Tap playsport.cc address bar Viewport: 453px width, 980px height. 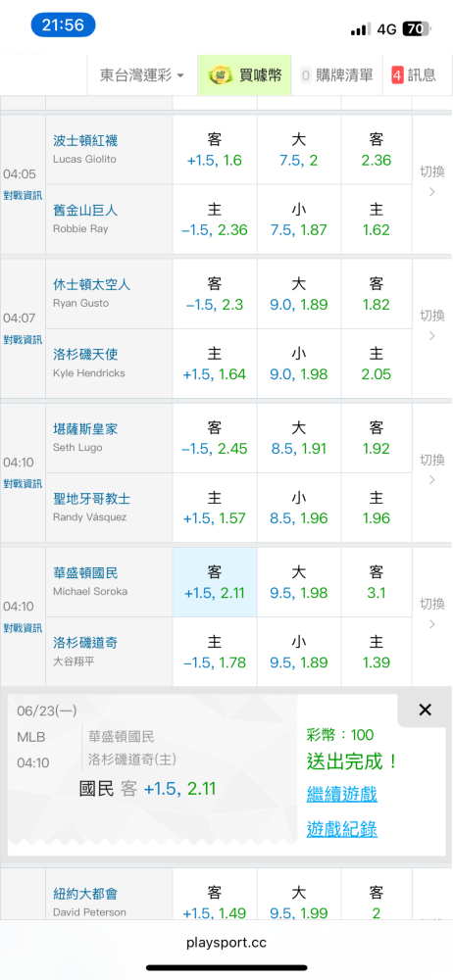(226, 943)
